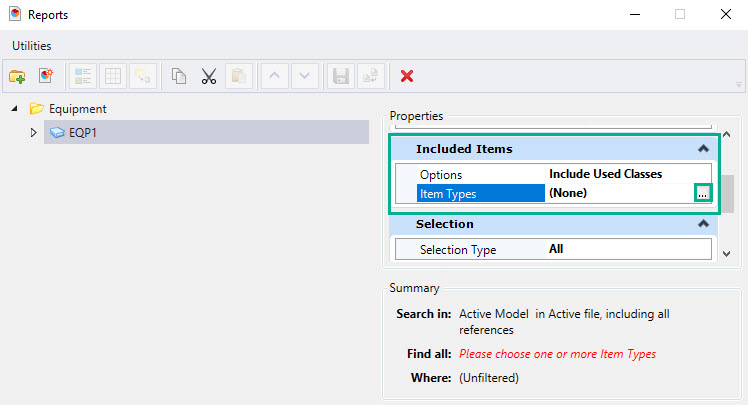Expand the EQP1 report node

coord(33,132)
